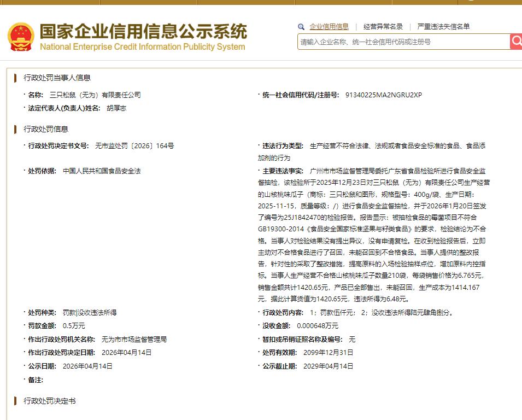Viewport: 522px width, 420px height.
Task: Click the national emblem logo
Action: click(21, 37)
